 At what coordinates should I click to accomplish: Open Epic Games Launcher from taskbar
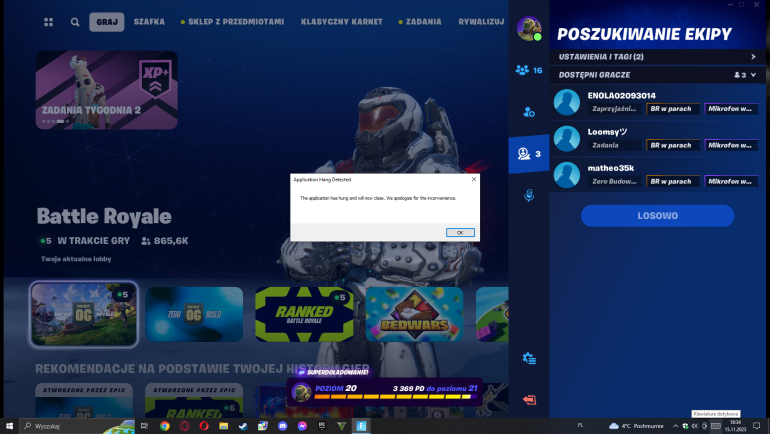click(322, 426)
